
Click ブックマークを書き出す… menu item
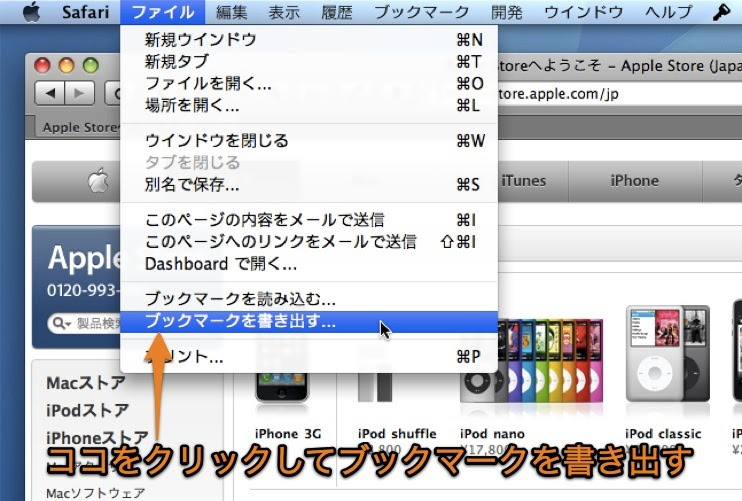pos(309,321)
